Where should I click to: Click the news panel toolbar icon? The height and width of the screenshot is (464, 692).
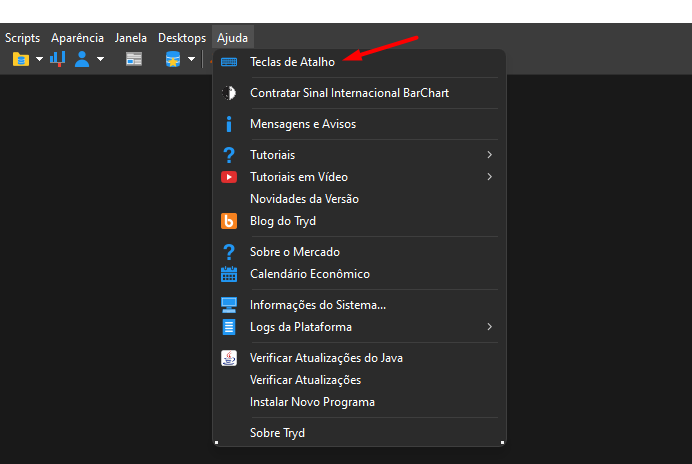point(134,59)
